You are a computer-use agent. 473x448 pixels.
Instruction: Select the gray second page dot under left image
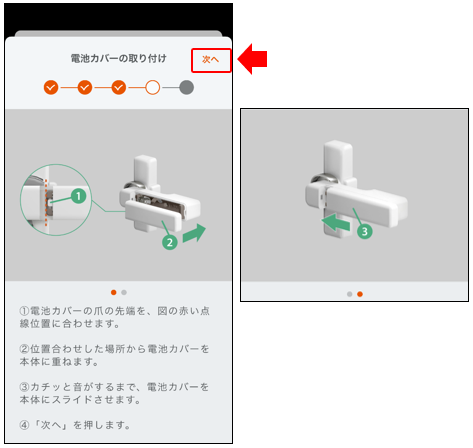tap(124, 292)
